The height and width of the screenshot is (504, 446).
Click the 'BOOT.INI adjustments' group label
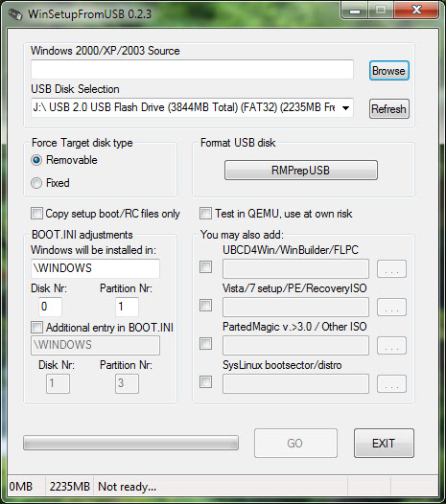pos(82,235)
